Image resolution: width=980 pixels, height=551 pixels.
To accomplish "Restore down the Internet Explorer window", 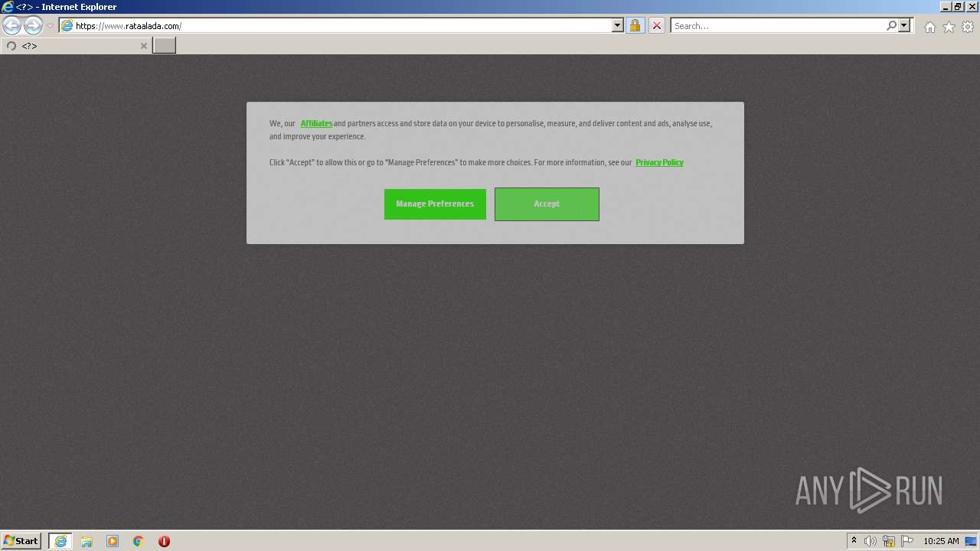I will 959,6.
